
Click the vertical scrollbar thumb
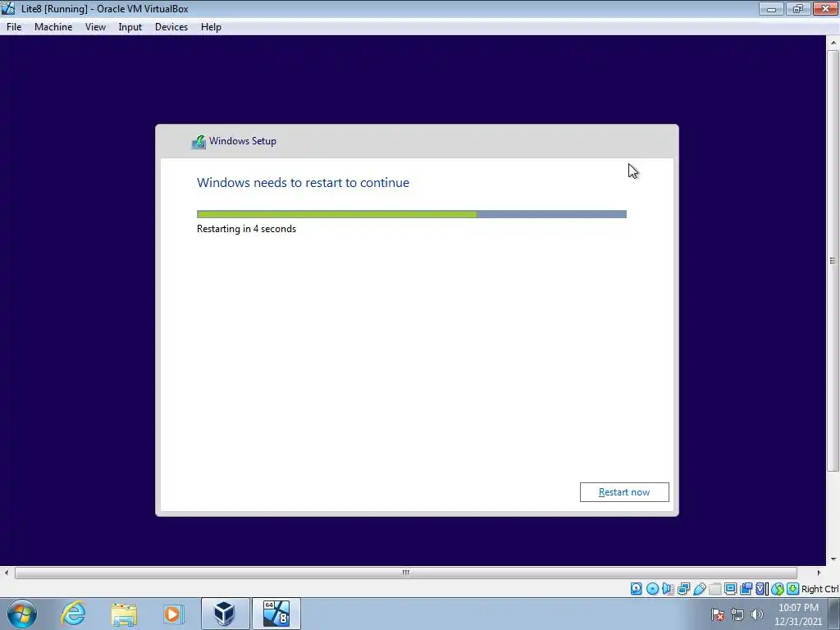[833, 261]
